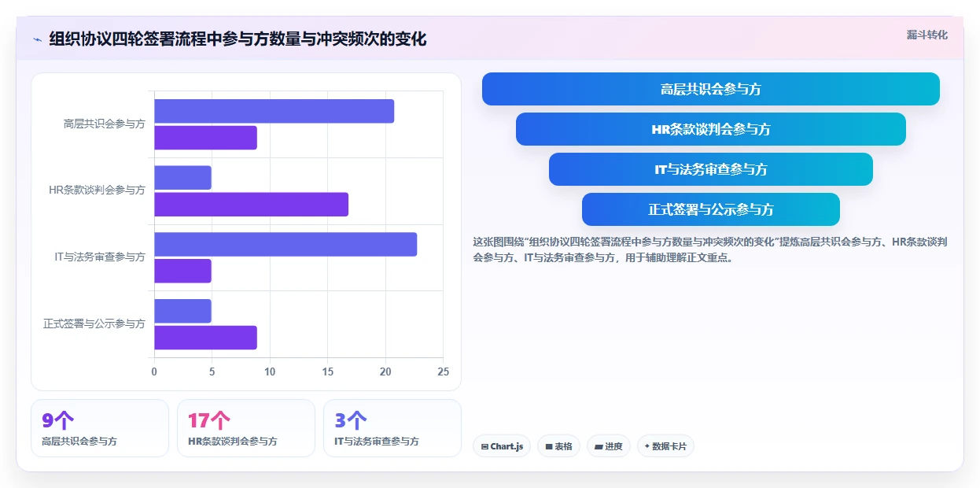The image size is (980, 488).
Task: Click the upper blue bar for IT与法务审查参与方
Action: (x=286, y=244)
